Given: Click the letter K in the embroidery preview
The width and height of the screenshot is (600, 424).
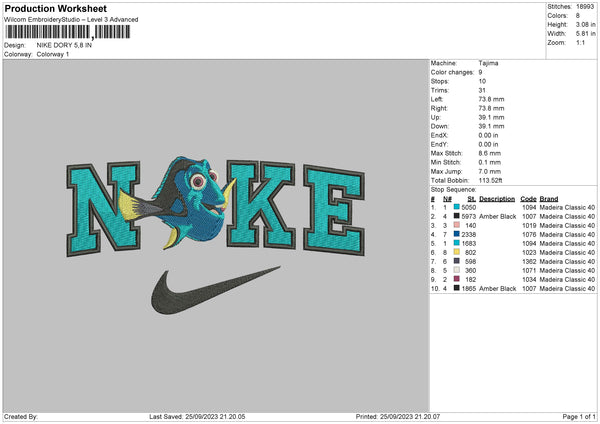Looking at the screenshot, I should click(261, 204).
